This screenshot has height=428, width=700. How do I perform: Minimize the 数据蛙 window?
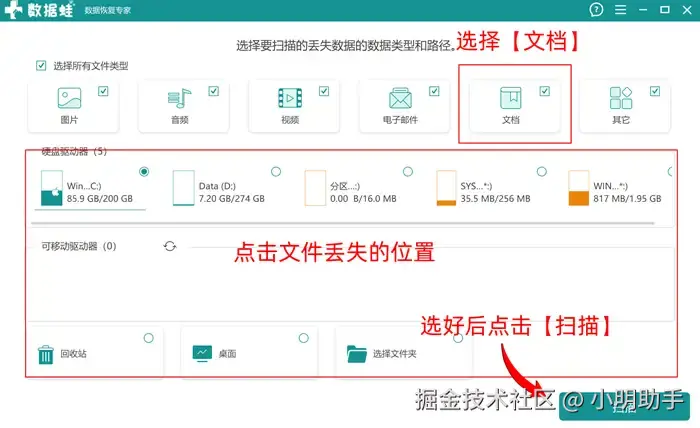point(643,9)
